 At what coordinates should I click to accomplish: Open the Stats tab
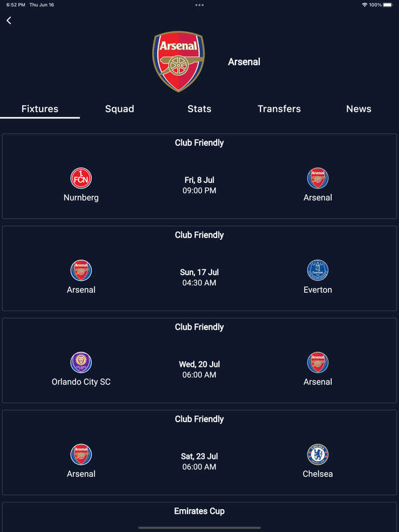199,109
